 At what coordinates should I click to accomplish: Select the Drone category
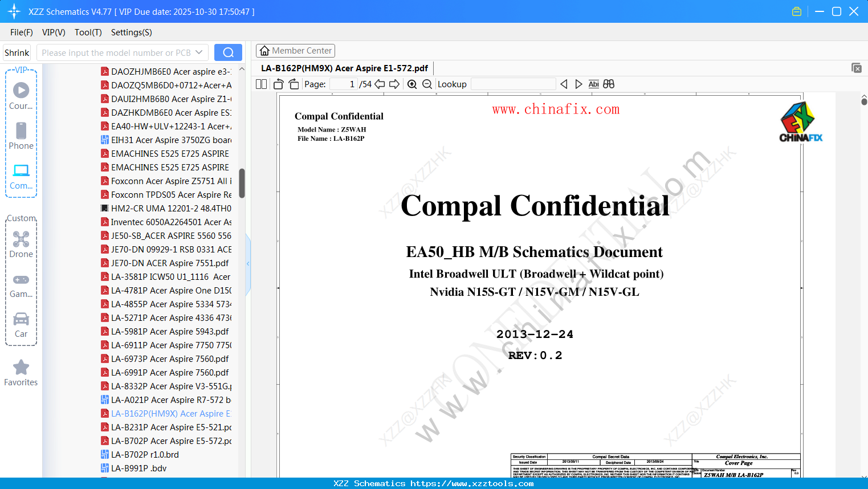[x=21, y=244]
